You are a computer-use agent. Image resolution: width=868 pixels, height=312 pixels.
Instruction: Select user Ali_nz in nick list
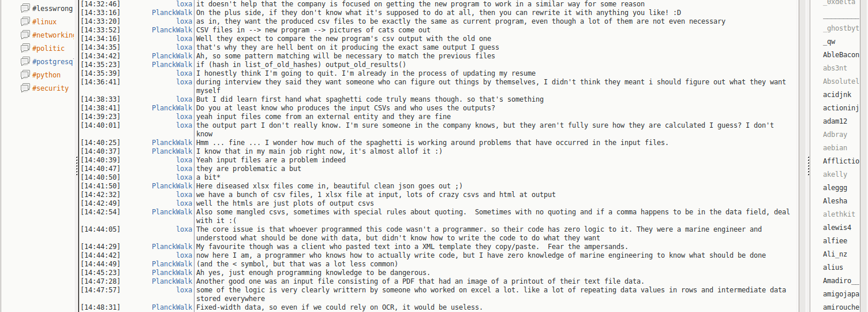pos(835,254)
